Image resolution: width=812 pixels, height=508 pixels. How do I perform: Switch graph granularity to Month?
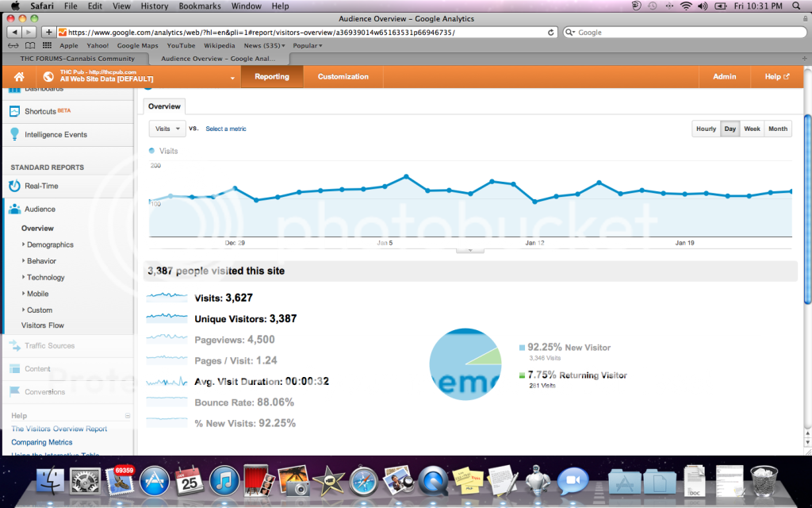[778, 129]
